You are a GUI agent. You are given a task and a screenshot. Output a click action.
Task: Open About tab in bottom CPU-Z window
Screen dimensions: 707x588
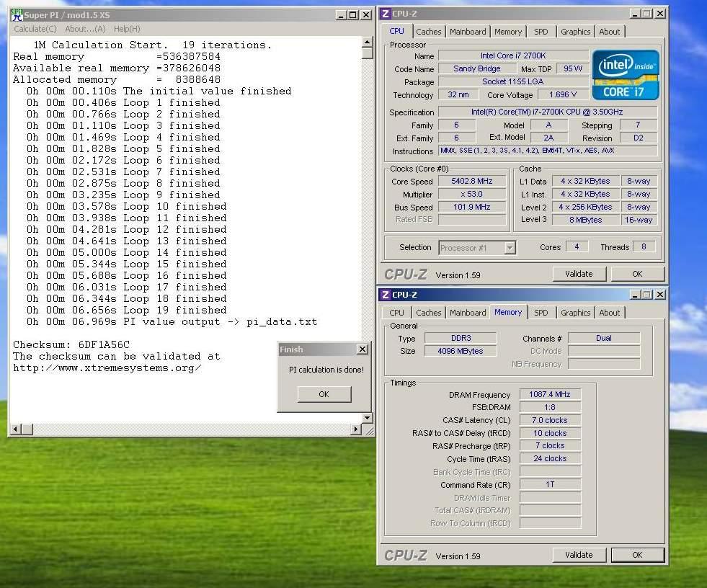(610, 313)
